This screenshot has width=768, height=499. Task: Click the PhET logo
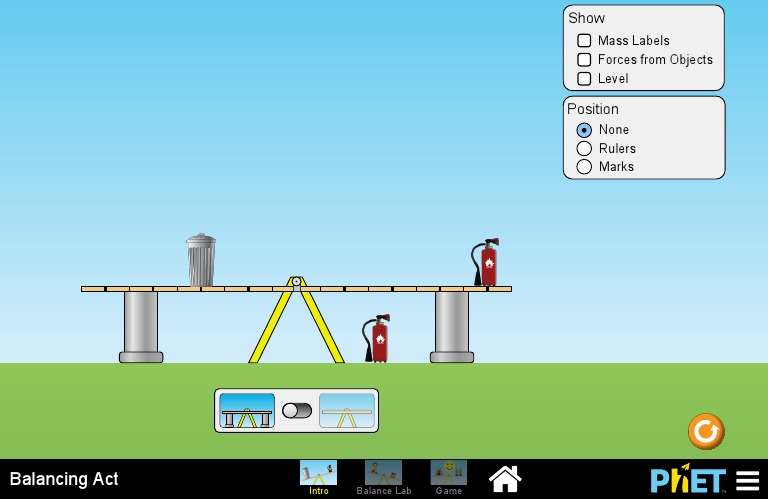point(688,479)
